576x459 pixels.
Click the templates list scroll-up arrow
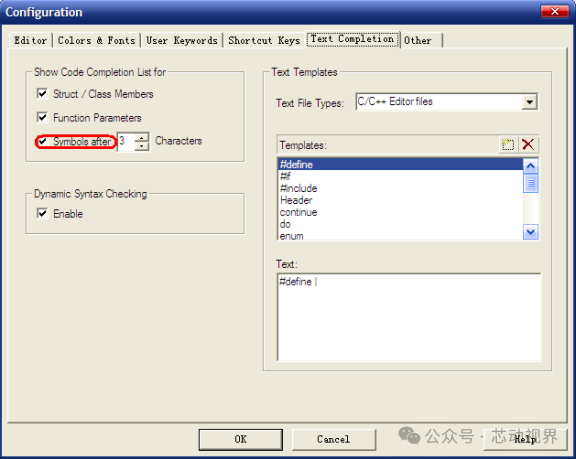pyautogui.click(x=530, y=166)
